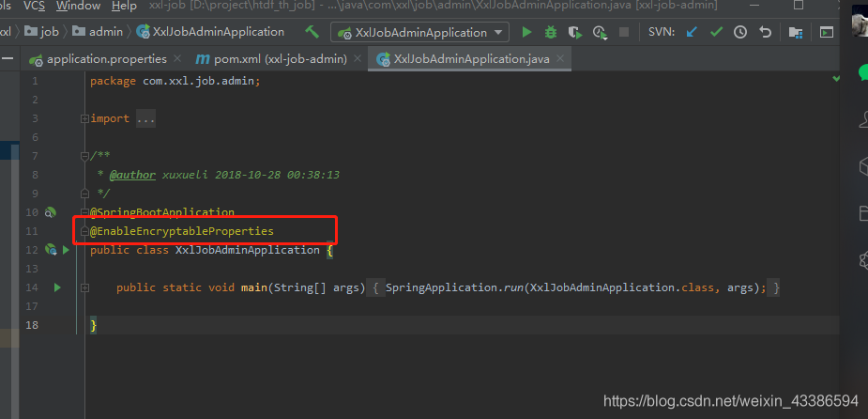Open SVN history with the clock icon
868x419 pixels.
pyautogui.click(x=740, y=32)
